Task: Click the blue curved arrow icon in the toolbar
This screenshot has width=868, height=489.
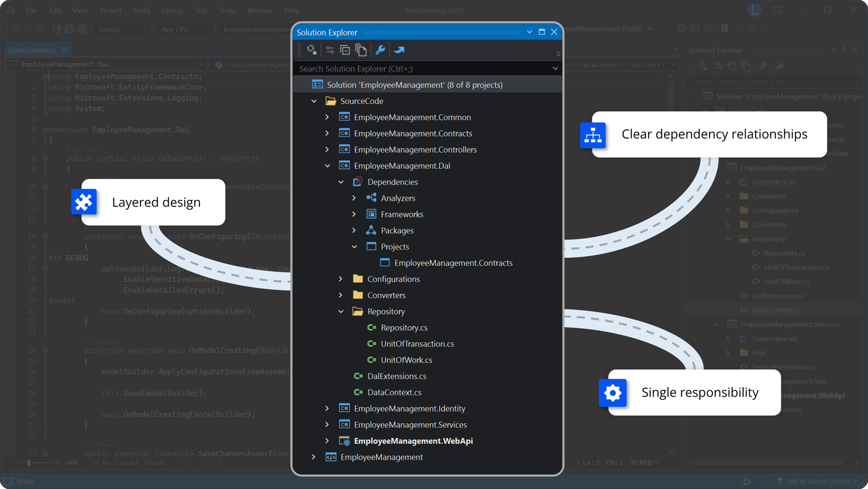Action: 399,50
